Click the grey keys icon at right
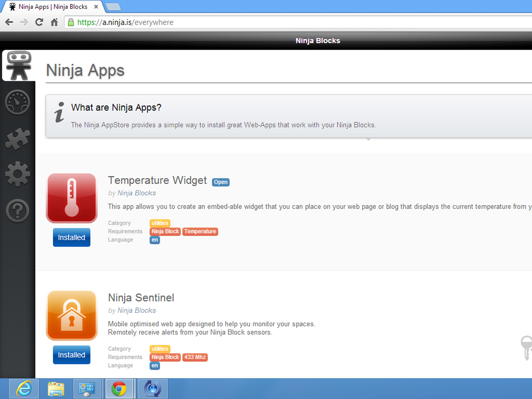Screen dimensions: 532x399 click(526, 348)
